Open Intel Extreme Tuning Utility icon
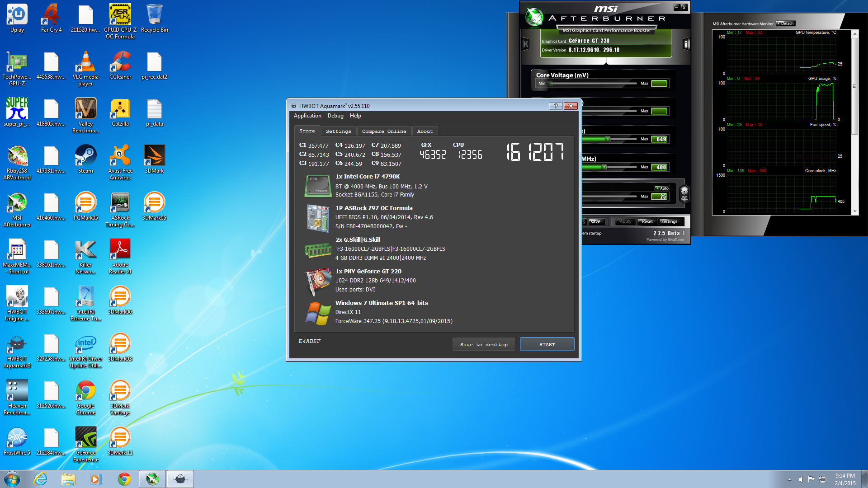The image size is (868, 488). (x=86, y=304)
